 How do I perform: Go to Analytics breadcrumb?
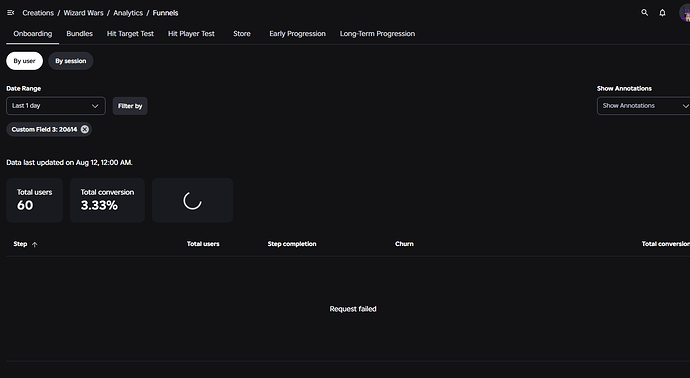tap(128, 13)
